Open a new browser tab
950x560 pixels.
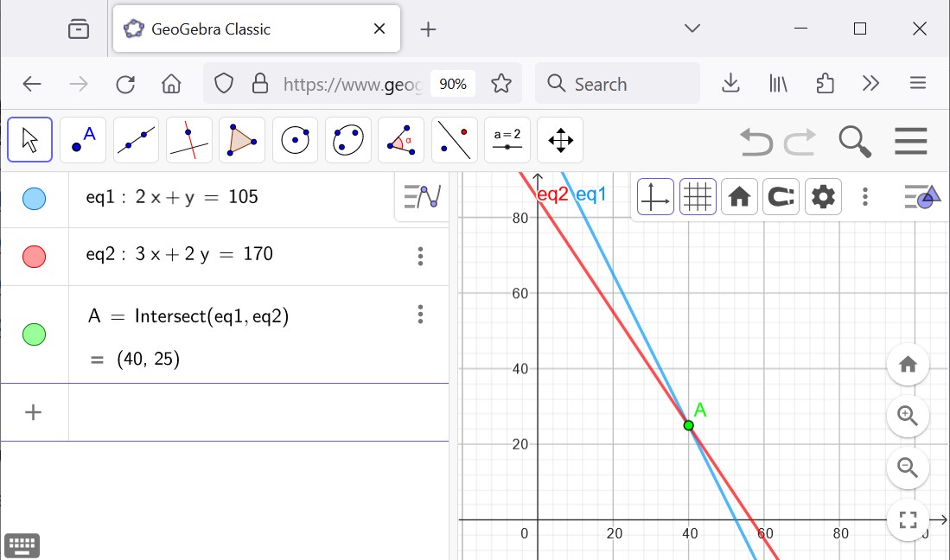pos(428,29)
